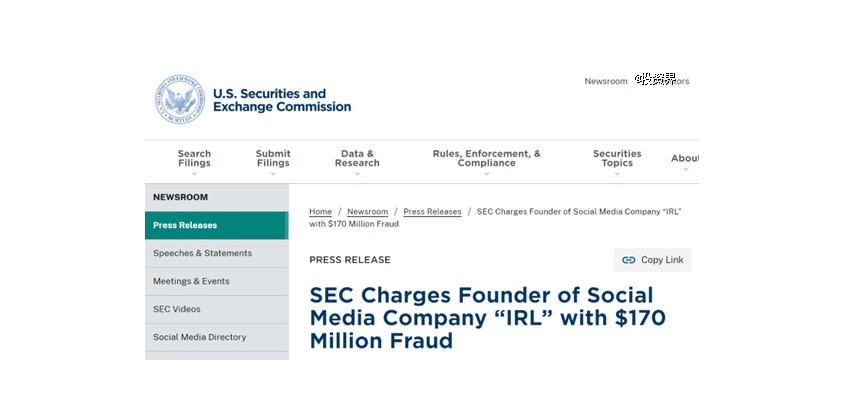Click the Press Releases breadcrumb link
This screenshot has width=845, height=420.
point(432,212)
